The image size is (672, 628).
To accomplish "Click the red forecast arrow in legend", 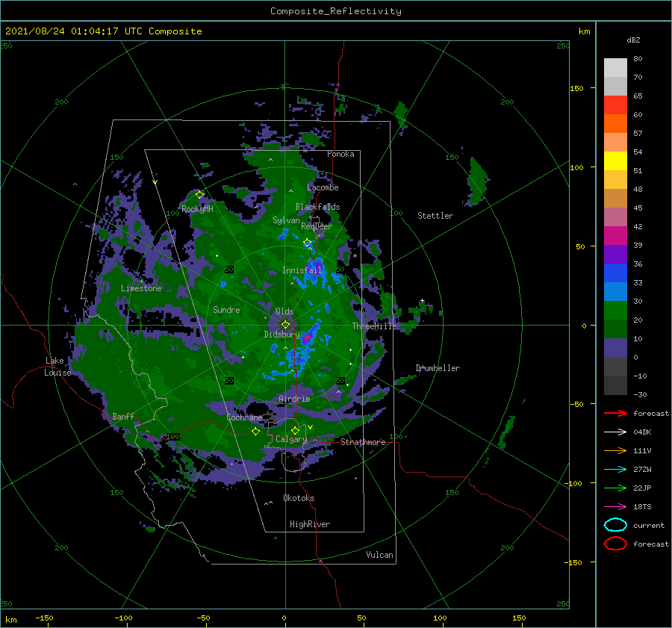I will pos(615,413).
